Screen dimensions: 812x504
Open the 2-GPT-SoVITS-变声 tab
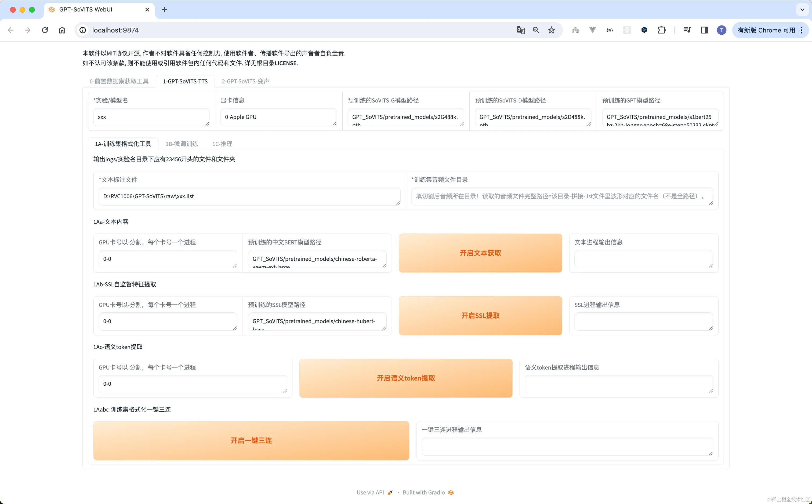tap(245, 81)
